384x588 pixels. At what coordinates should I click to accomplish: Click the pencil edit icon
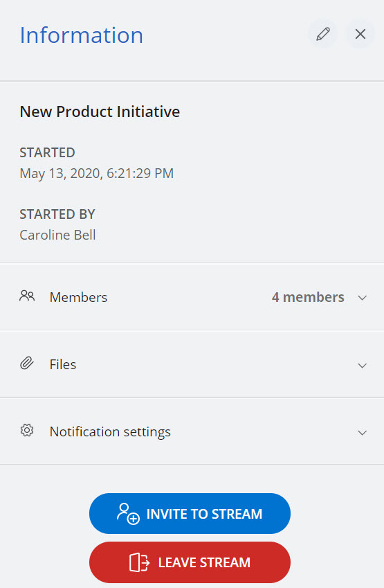point(322,34)
